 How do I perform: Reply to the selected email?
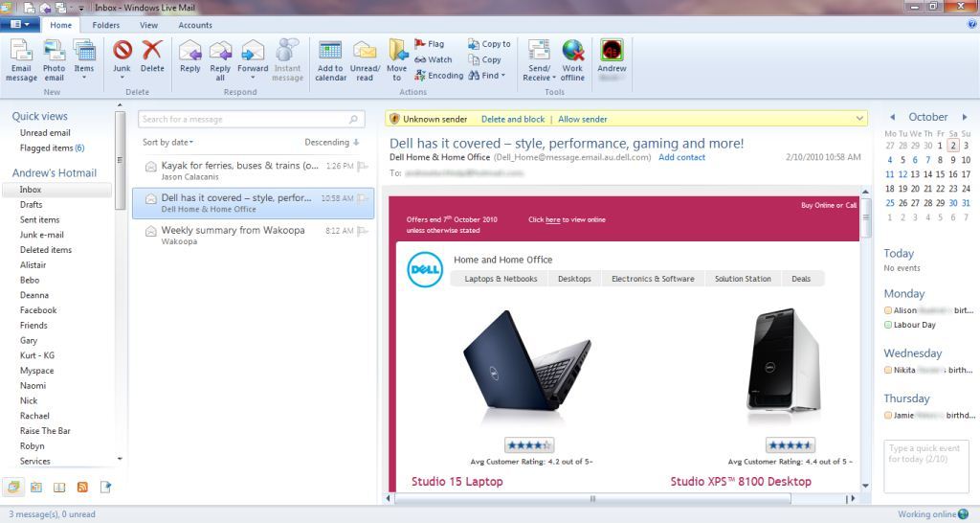(x=190, y=57)
